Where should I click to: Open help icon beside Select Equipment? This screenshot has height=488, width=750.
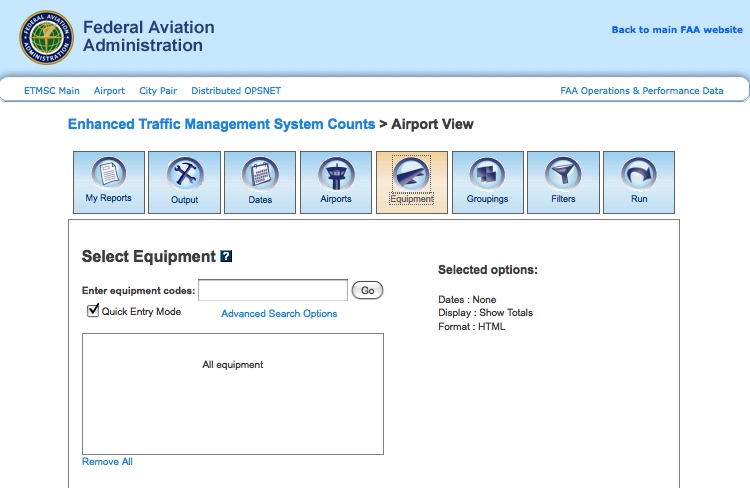tap(226, 256)
